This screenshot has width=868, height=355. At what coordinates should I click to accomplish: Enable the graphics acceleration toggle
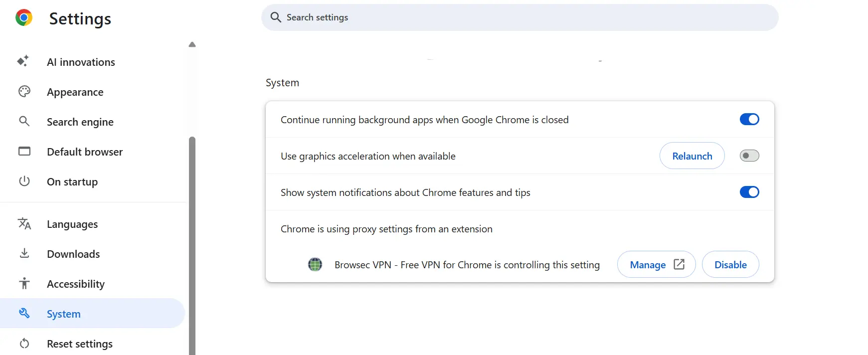click(x=749, y=156)
